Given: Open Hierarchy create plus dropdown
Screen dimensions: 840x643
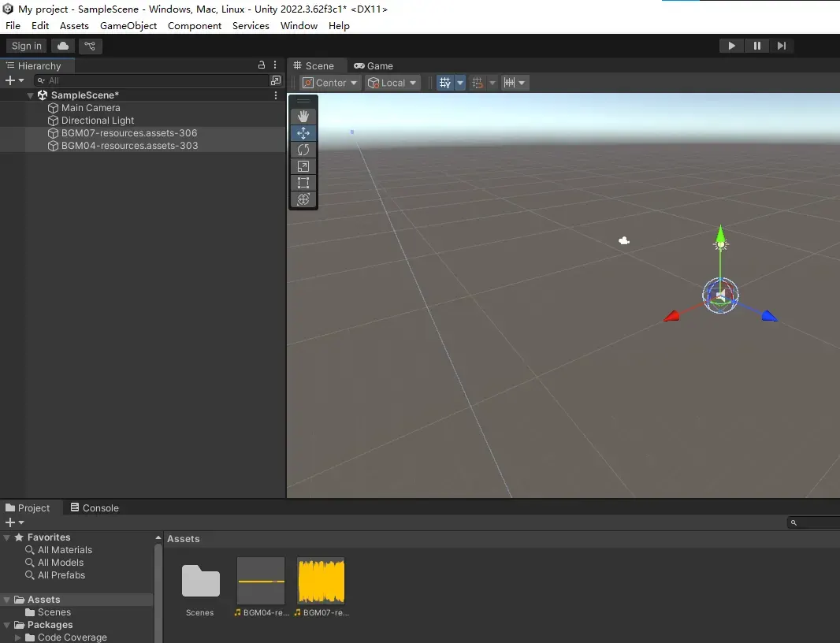Looking at the screenshot, I should point(14,80).
